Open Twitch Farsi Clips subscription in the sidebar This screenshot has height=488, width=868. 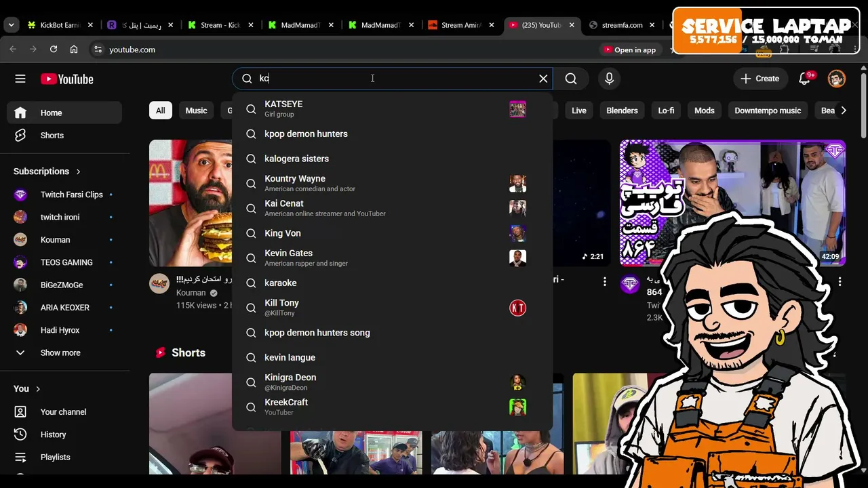tap(64, 195)
